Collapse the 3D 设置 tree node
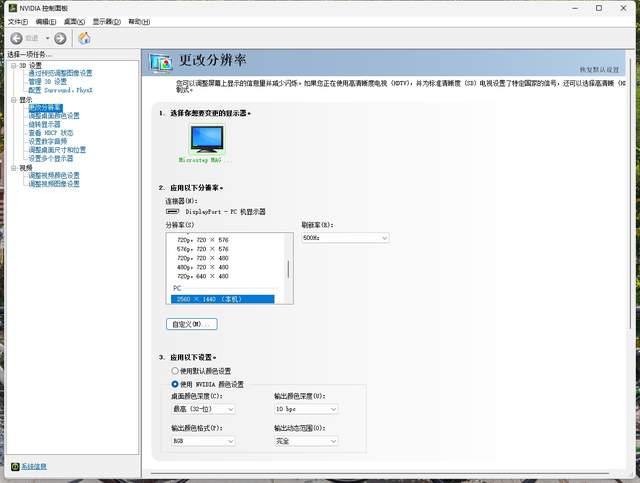Viewport: 640px width, 483px height. click(13, 65)
